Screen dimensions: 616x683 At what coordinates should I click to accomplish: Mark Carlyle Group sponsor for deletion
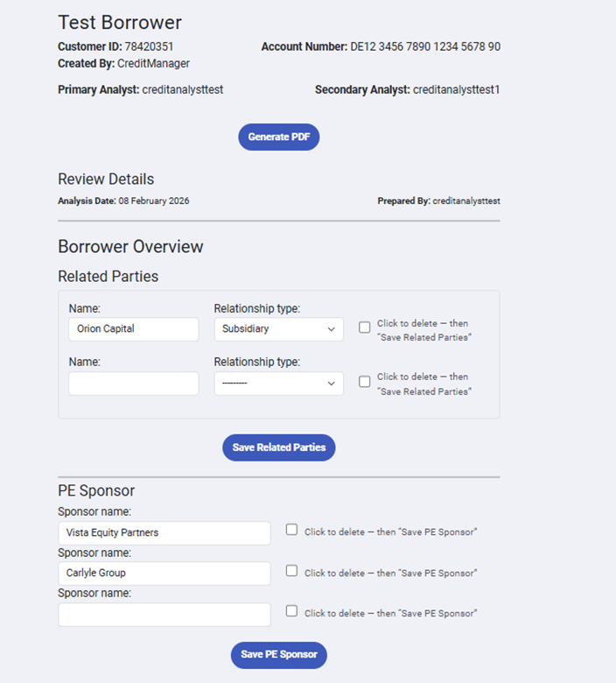[292, 570]
